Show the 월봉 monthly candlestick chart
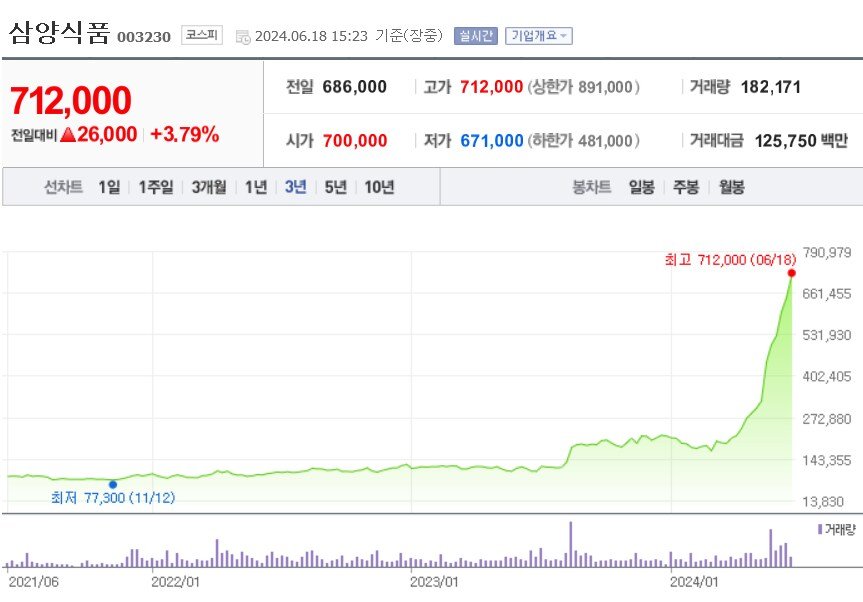Screen dimensions: 863x602 (731, 187)
